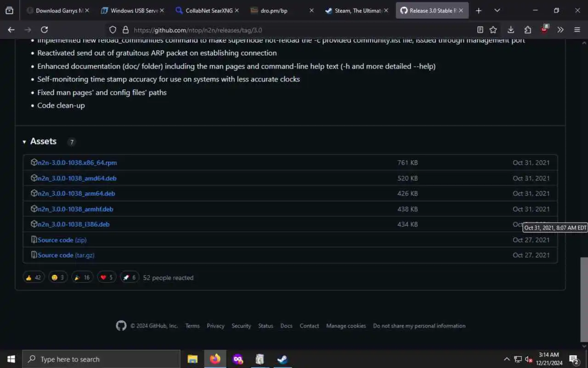Close the dro.pm/bp tab
The width and height of the screenshot is (588, 368).
coord(311,11)
